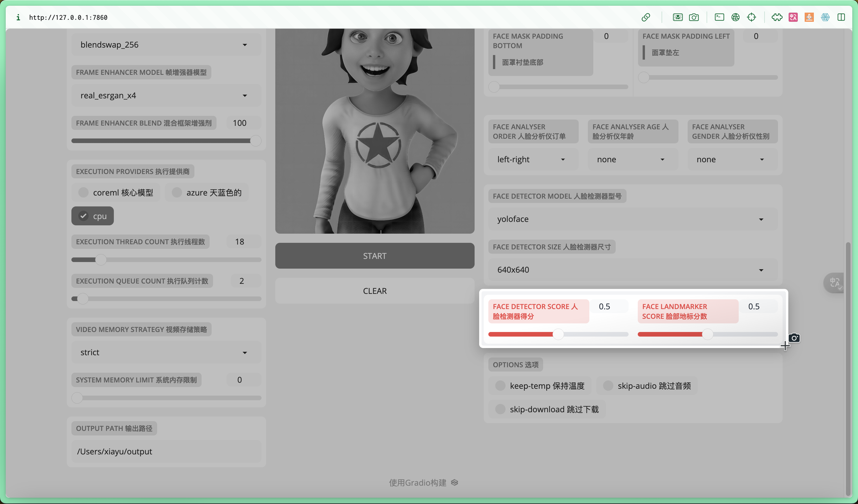The height and width of the screenshot is (504, 858).
Task: Click the frame enhancer blend value box 100
Action: pyautogui.click(x=243, y=123)
